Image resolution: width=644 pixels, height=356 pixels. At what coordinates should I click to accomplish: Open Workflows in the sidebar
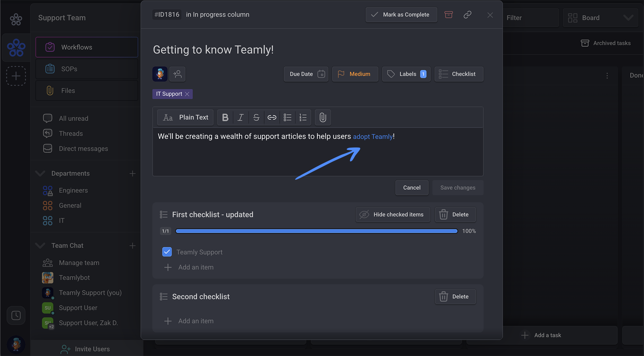click(x=87, y=47)
